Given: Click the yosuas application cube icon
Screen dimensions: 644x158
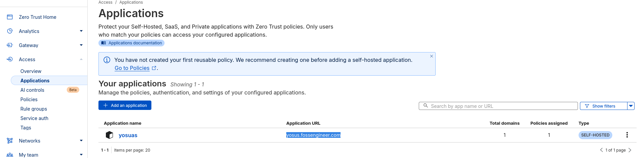Looking at the screenshot, I should coord(109,135).
